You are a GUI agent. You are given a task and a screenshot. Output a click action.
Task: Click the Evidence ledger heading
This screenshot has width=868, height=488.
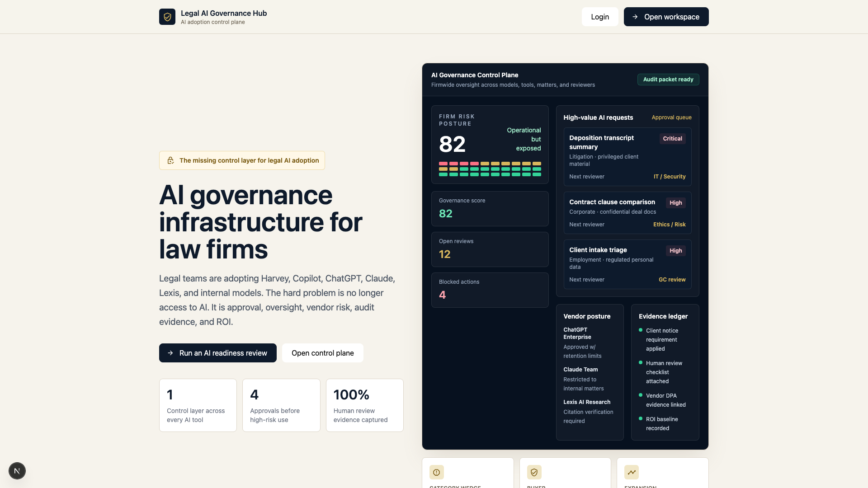point(663,316)
